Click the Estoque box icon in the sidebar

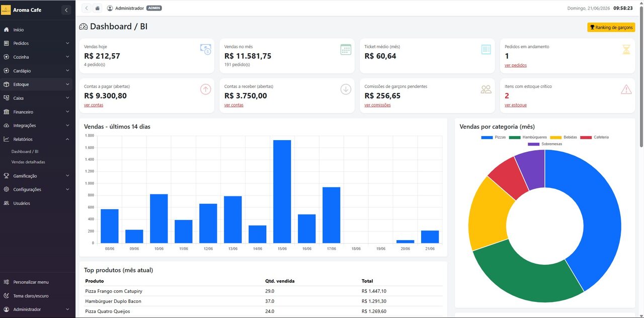click(x=6, y=84)
